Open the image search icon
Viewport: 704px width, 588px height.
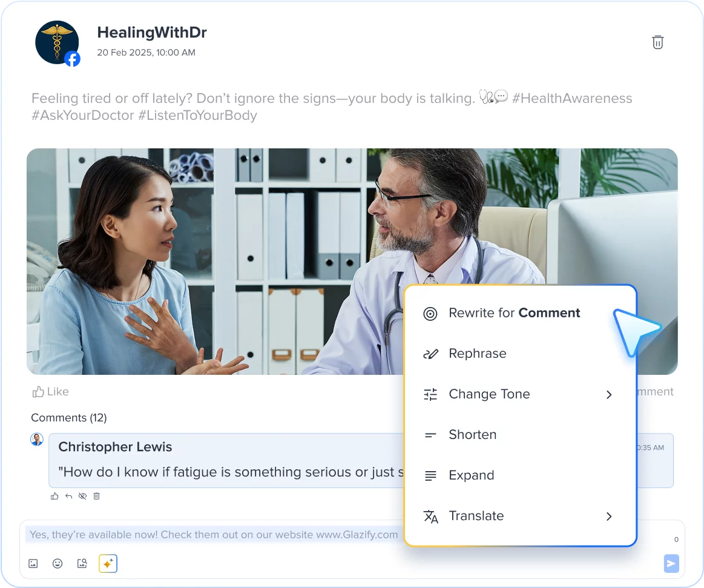coord(82,563)
